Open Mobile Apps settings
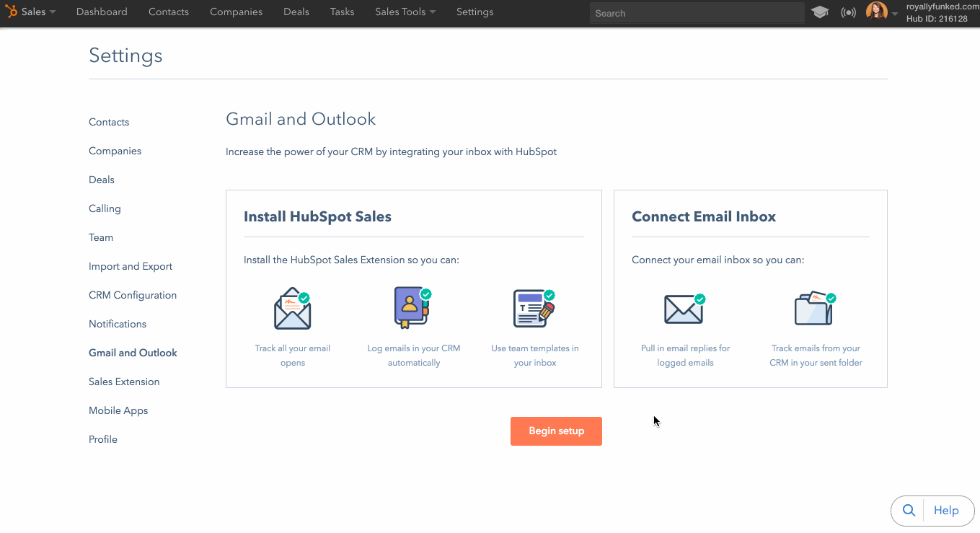This screenshot has width=980, height=533. click(118, 410)
